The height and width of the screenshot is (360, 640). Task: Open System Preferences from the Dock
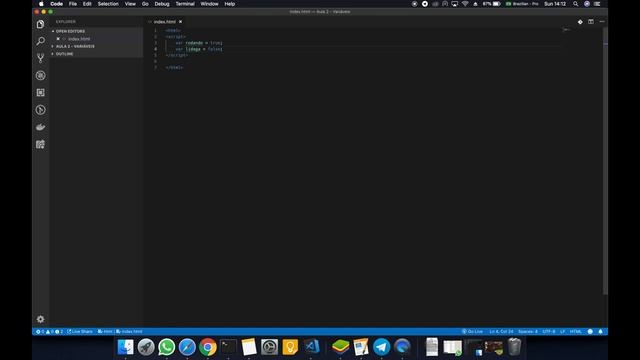269,347
